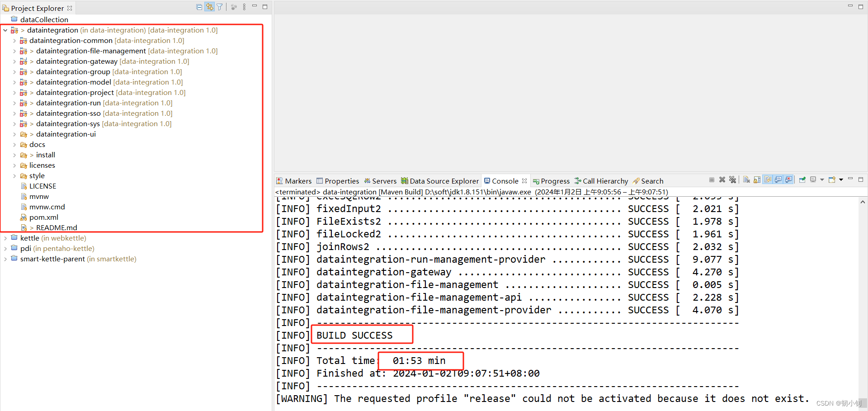Open the Search tab
Image resolution: width=868 pixels, height=411 pixels.
tap(648, 181)
